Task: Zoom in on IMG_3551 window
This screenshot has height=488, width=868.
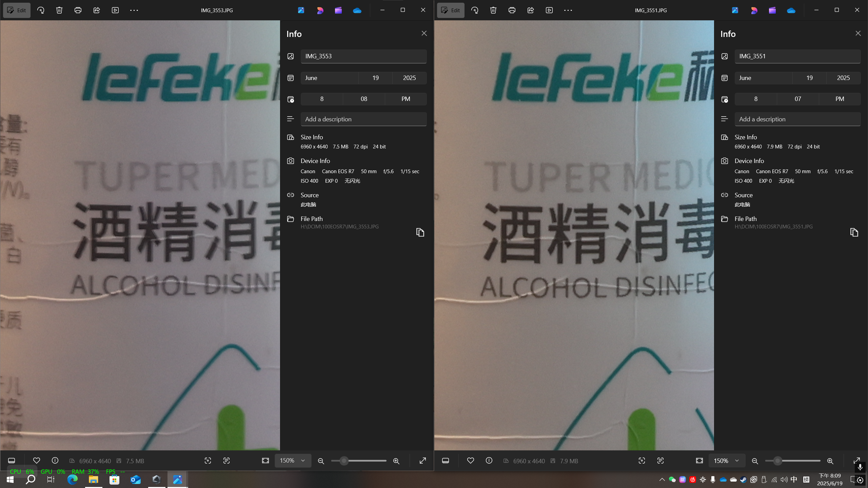Action: (830, 461)
